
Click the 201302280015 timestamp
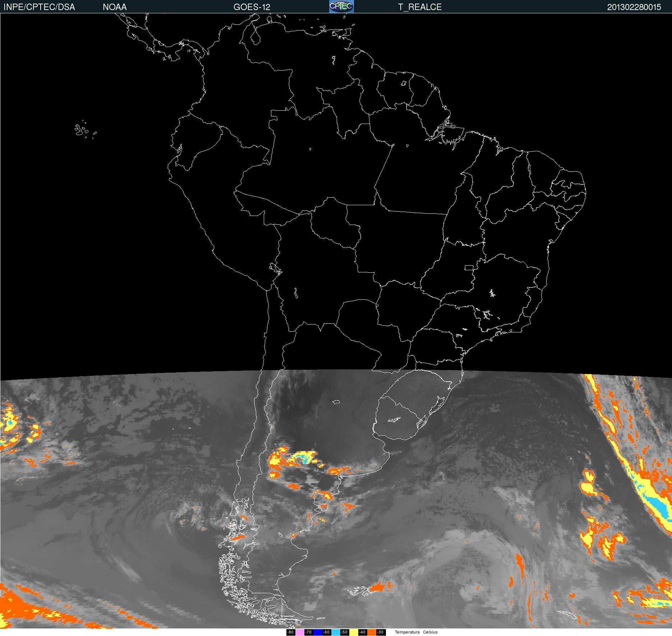point(634,7)
